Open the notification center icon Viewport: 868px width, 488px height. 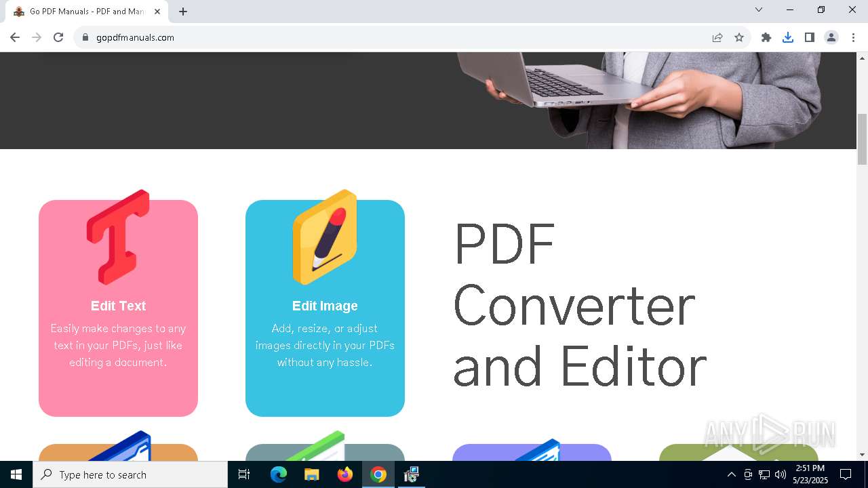tap(846, 474)
